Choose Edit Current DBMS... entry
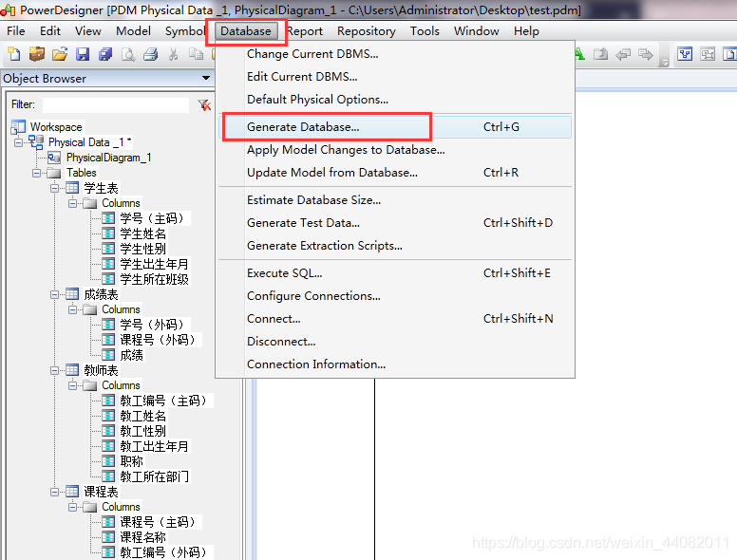The width and height of the screenshot is (737, 560). point(395,77)
